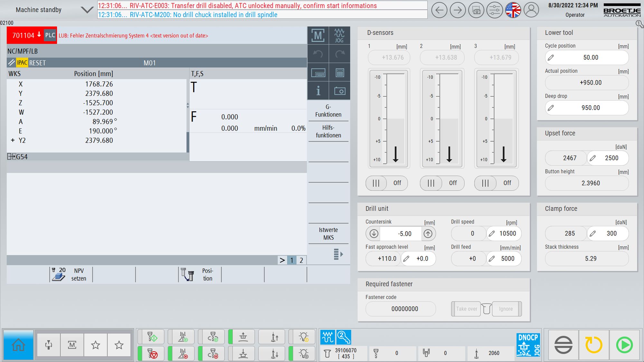
Task: Expand the Y2 axis row
Action: [x=13, y=140]
